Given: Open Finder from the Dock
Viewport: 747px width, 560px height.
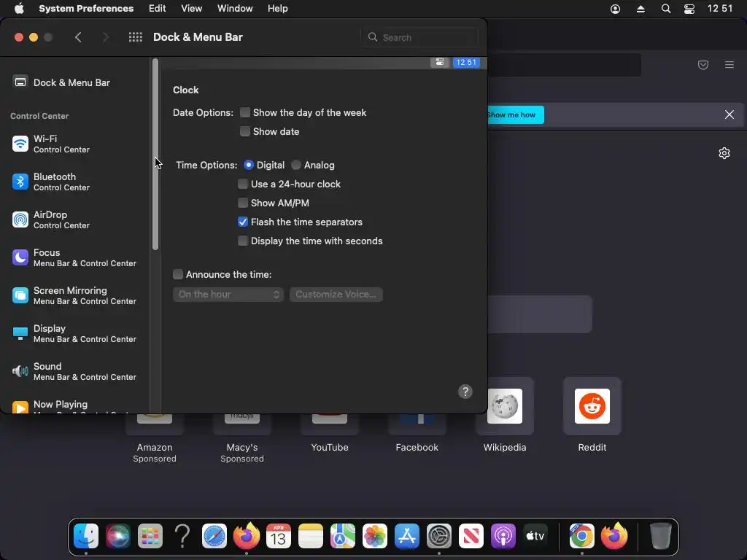Looking at the screenshot, I should [x=86, y=536].
